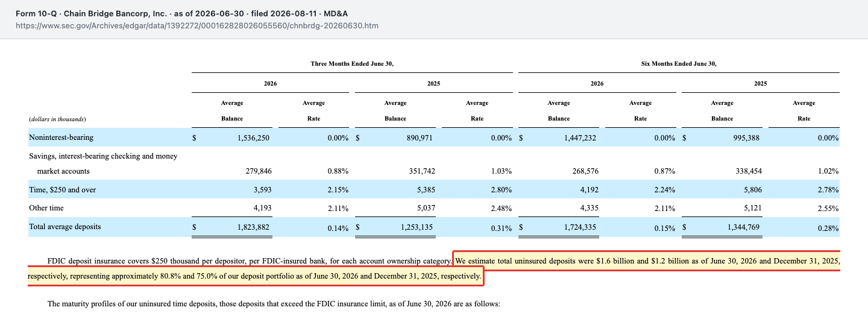
Task: Click the 0.31% total rate cell
Action: tap(502, 229)
